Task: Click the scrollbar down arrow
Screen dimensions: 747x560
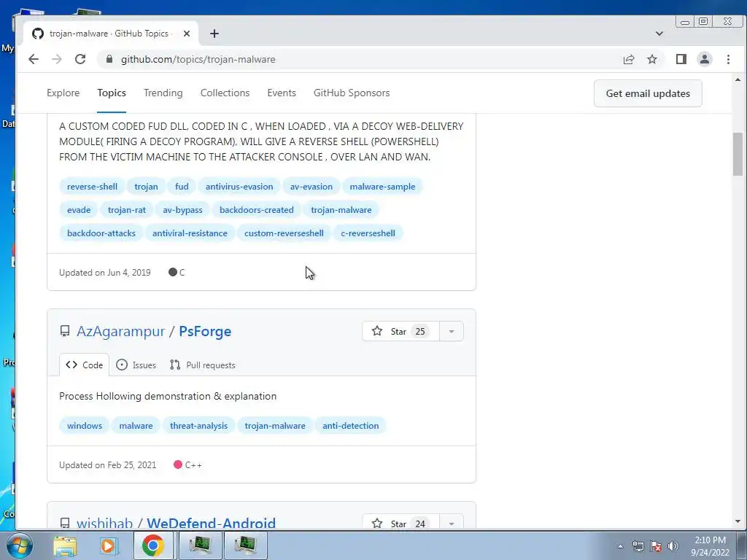Action: [738, 521]
